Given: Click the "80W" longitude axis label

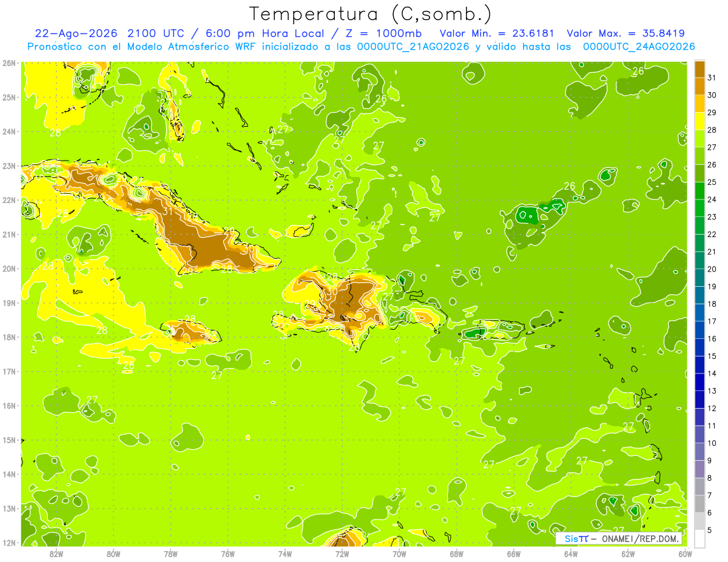Looking at the screenshot, I should click(113, 554).
